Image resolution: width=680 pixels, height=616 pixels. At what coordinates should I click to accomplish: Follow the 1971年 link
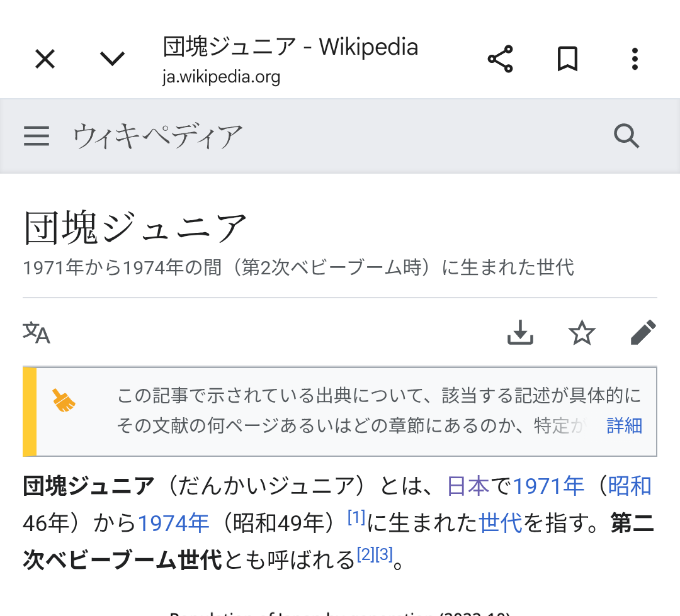548,486
